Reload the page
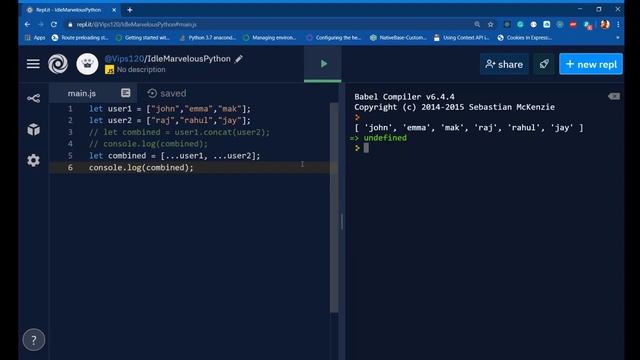 pyautogui.click(x=54, y=24)
